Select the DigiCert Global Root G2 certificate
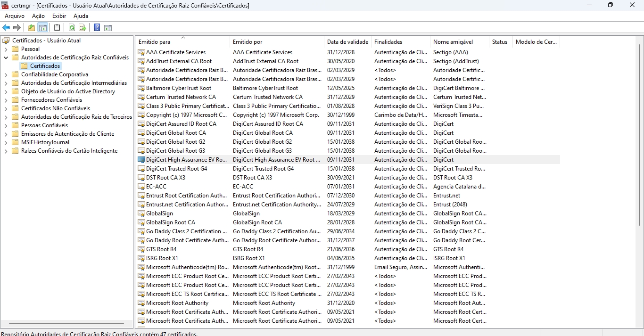This screenshot has width=644, height=336. coord(348,142)
